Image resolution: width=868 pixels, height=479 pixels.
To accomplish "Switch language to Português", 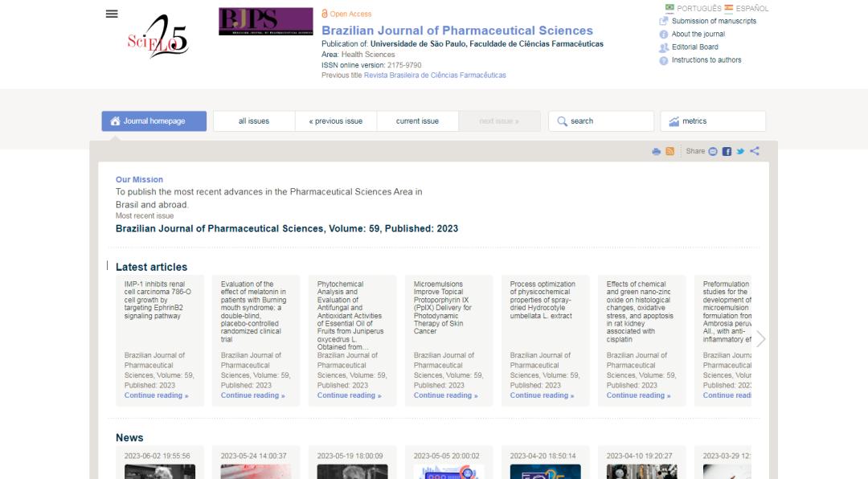I will [693, 8].
